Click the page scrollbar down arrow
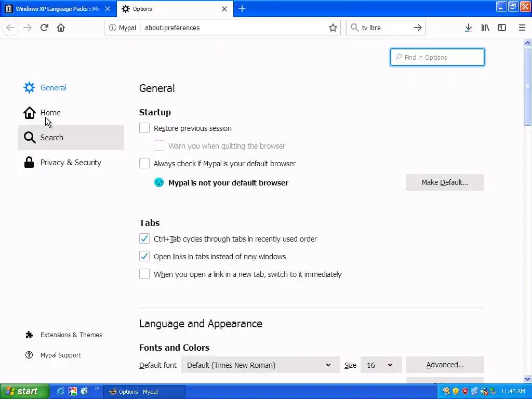The image size is (532, 399). tap(527, 379)
